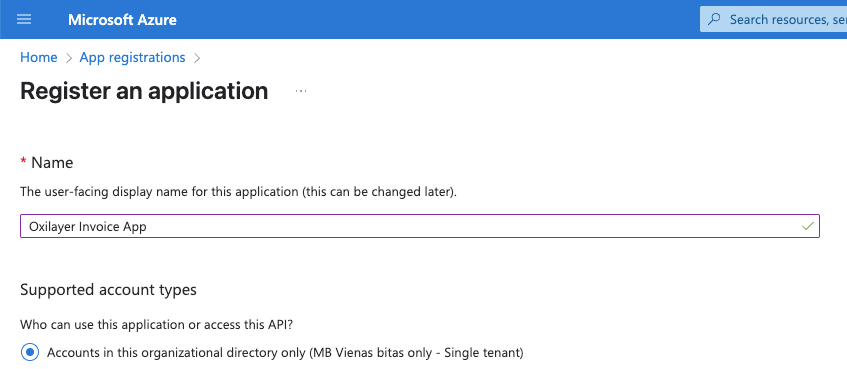The height and width of the screenshot is (369, 847).
Task: Click the user-facing display name description text
Action: [238, 192]
